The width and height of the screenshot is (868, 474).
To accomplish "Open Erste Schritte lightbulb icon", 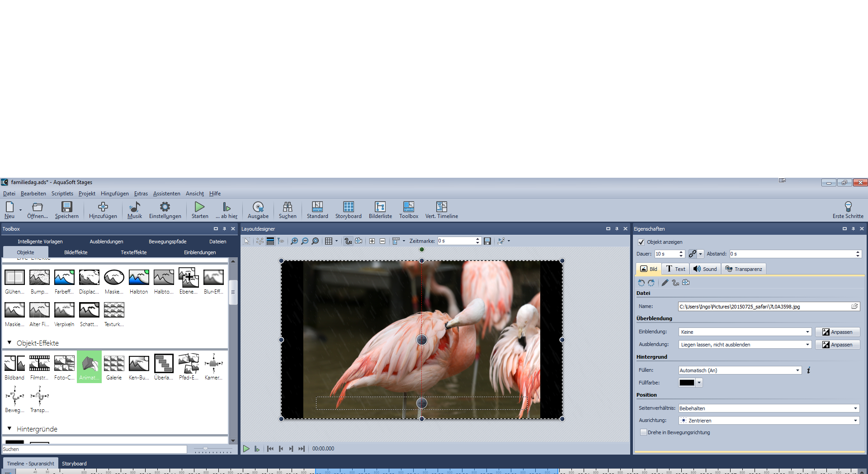I will pyautogui.click(x=848, y=210).
